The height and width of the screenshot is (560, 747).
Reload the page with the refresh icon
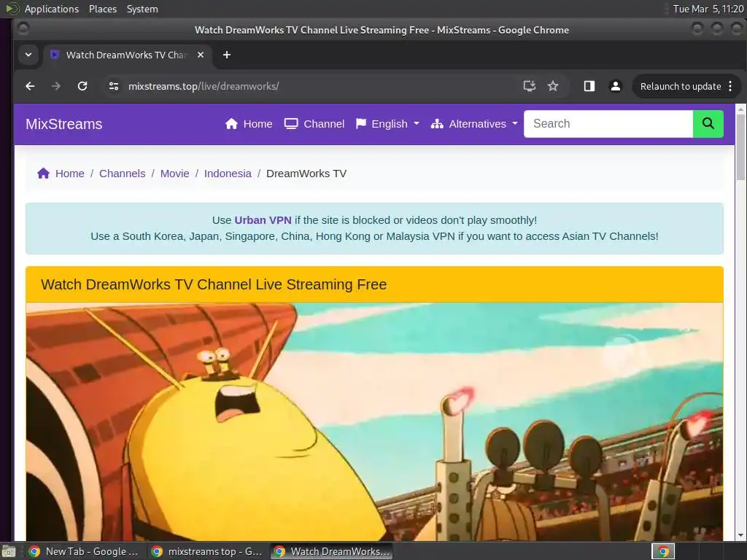tap(82, 86)
